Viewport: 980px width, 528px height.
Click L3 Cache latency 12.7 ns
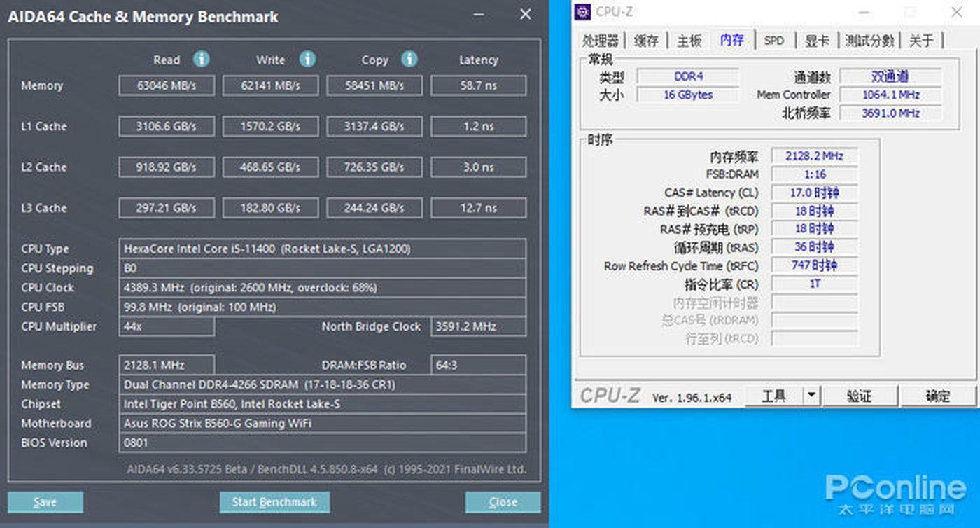[x=479, y=208]
